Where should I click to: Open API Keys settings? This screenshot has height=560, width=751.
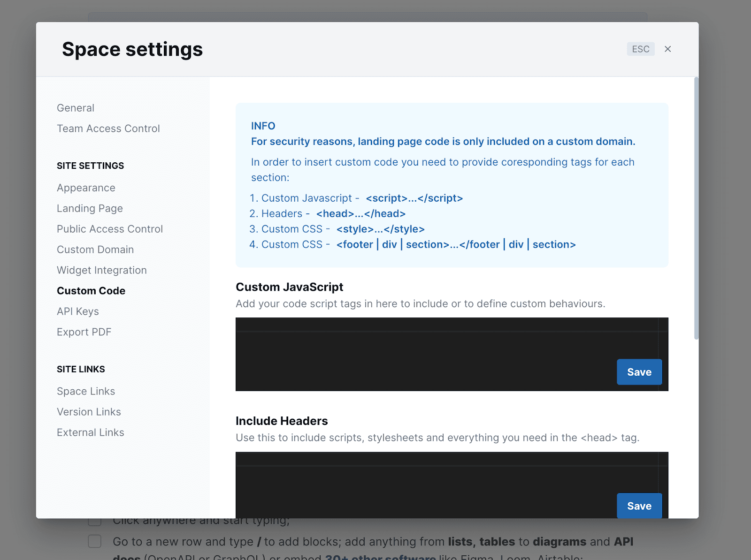coord(77,311)
